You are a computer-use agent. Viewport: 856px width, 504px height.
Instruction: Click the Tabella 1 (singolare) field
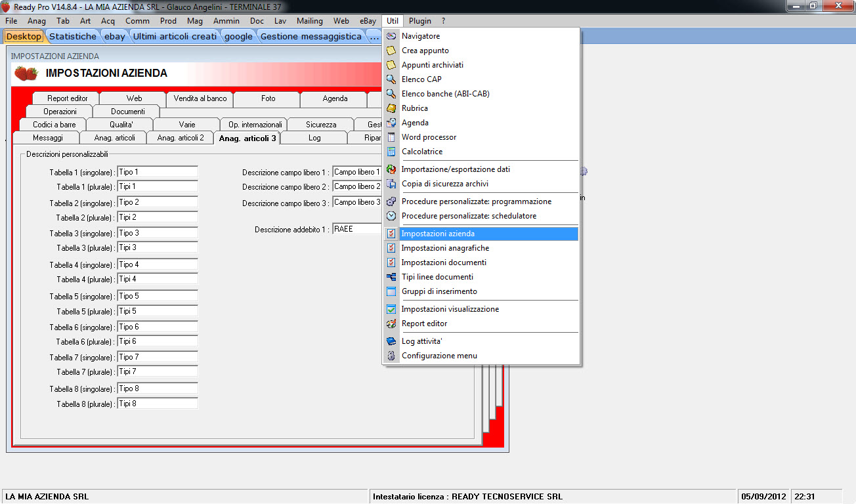coord(158,172)
